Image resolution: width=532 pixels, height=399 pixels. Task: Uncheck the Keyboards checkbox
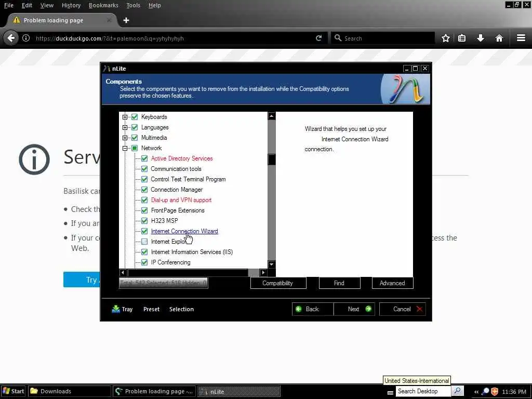[x=135, y=117]
